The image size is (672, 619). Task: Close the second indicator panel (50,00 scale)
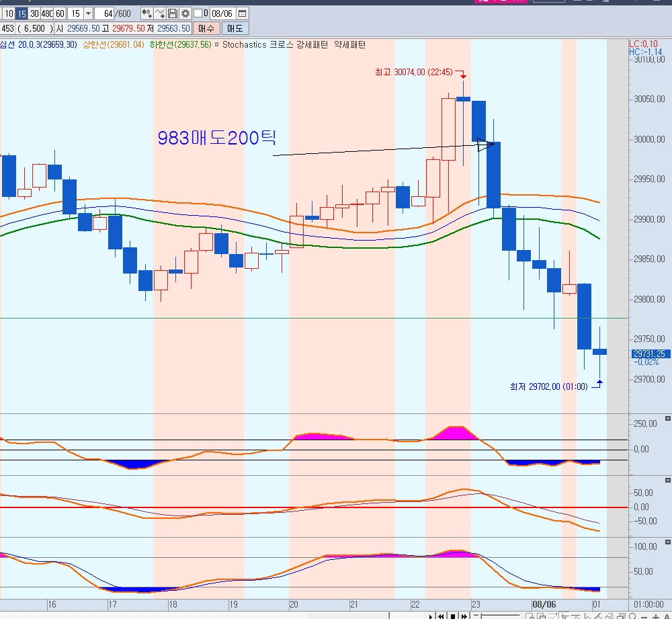pos(668,480)
